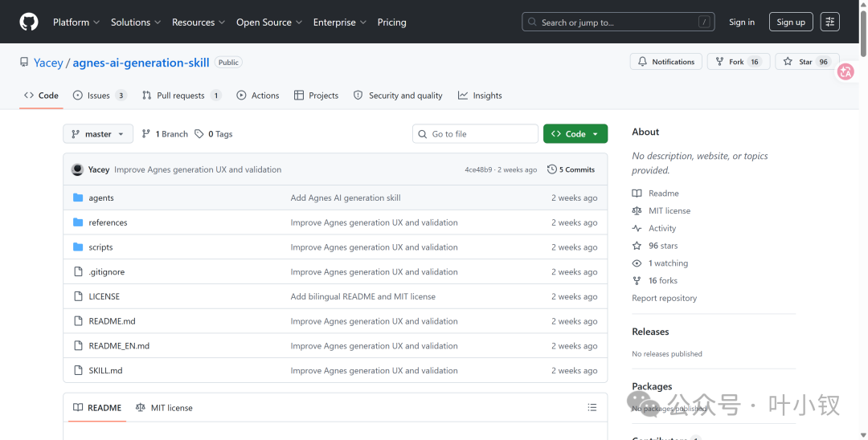868x440 pixels.
Task: View the 1 Branch link
Action: (165, 134)
